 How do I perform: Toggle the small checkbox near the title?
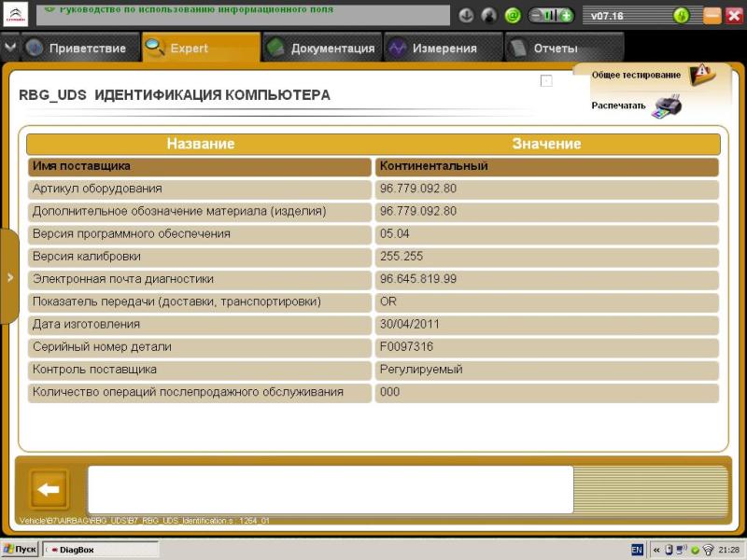pyautogui.click(x=546, y=81)
